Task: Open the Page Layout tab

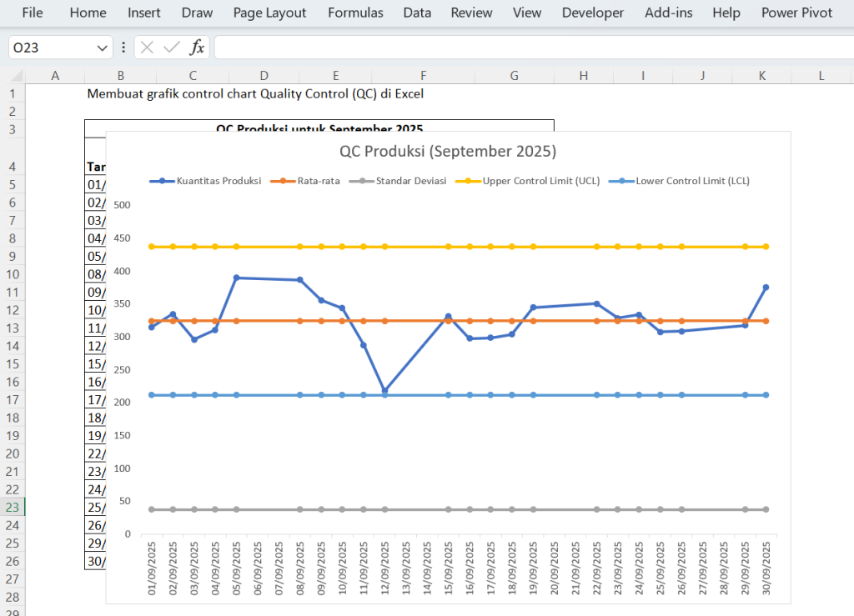Action: pos(269,13)
